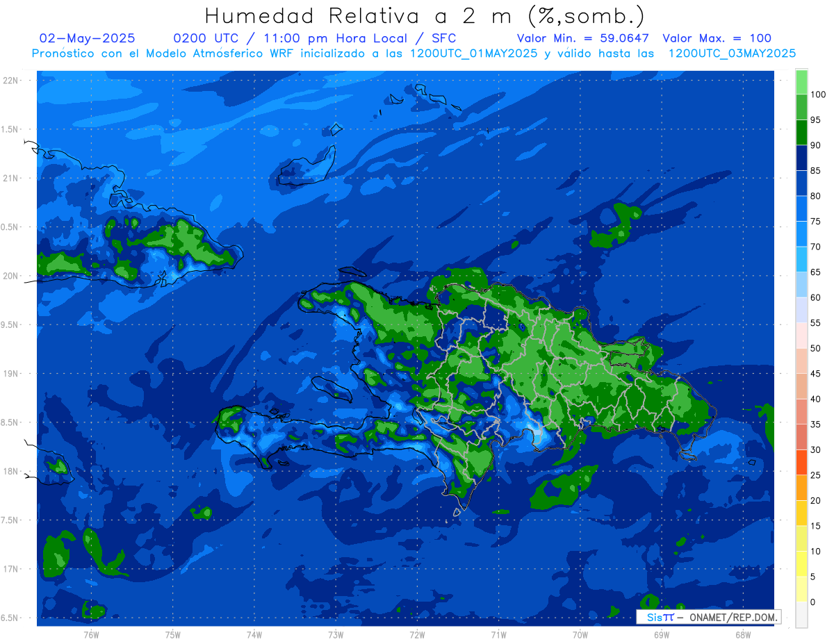Pick the light green swatch above 100

[801, 82]
